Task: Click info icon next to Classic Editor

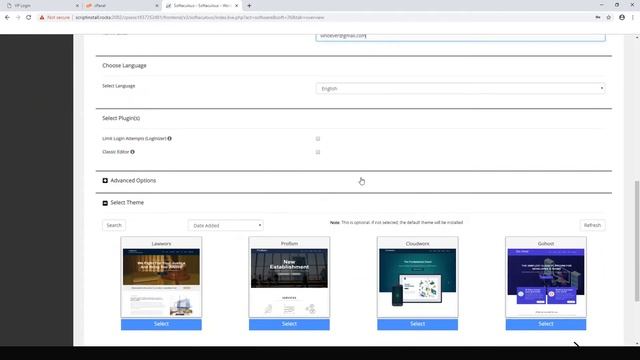Action: [x=132, y=152]
